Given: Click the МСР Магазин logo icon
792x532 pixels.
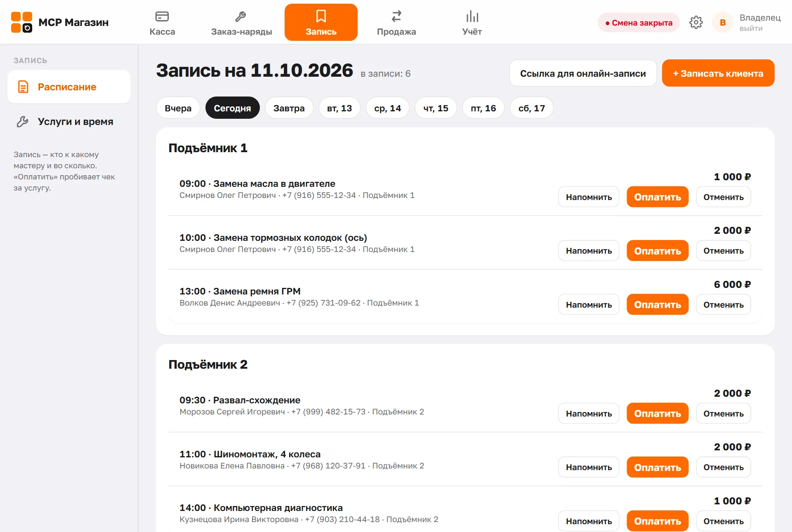Looking at the screenshot, I should pyautogui.click(x=21, y=22).
